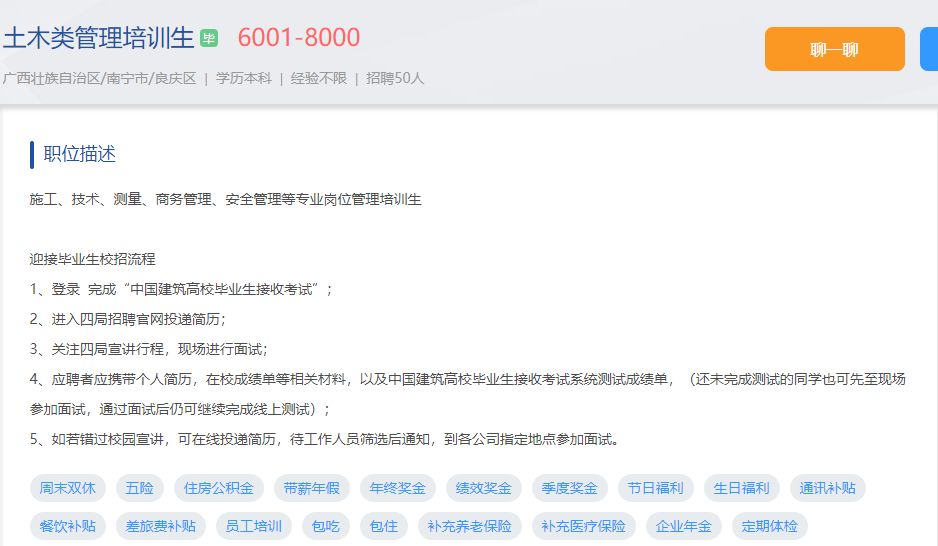This screenshot has height=546, width=938.
Task: Select the 节日福利 benefit tag
Action: (655, 488)
